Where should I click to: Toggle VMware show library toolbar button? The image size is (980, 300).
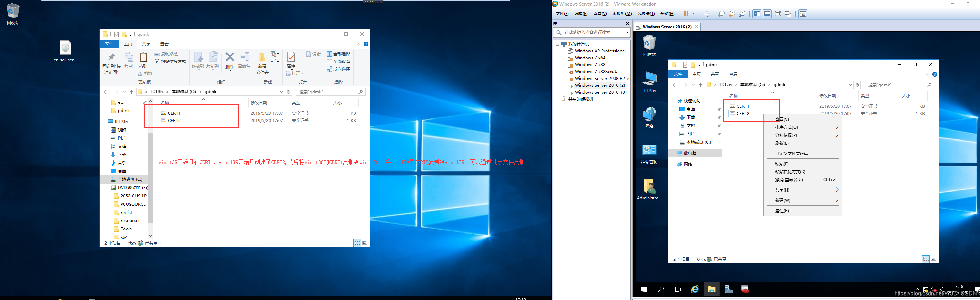click(757, 14)
